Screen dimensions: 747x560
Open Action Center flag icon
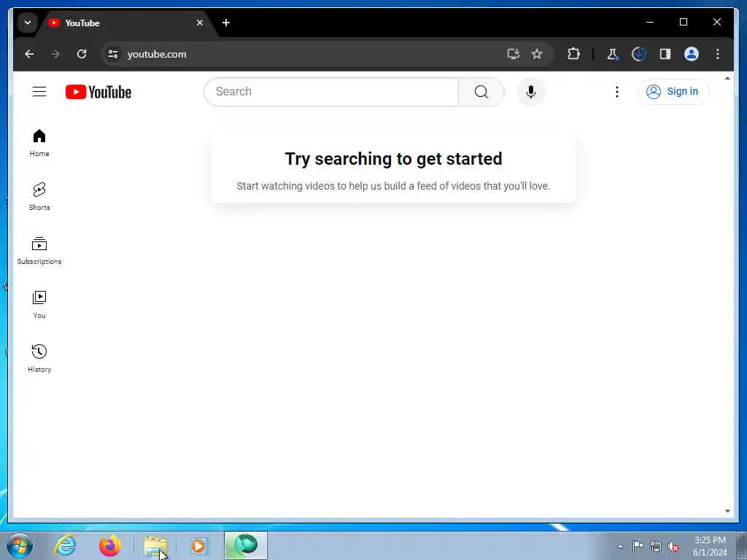point(638,546)
